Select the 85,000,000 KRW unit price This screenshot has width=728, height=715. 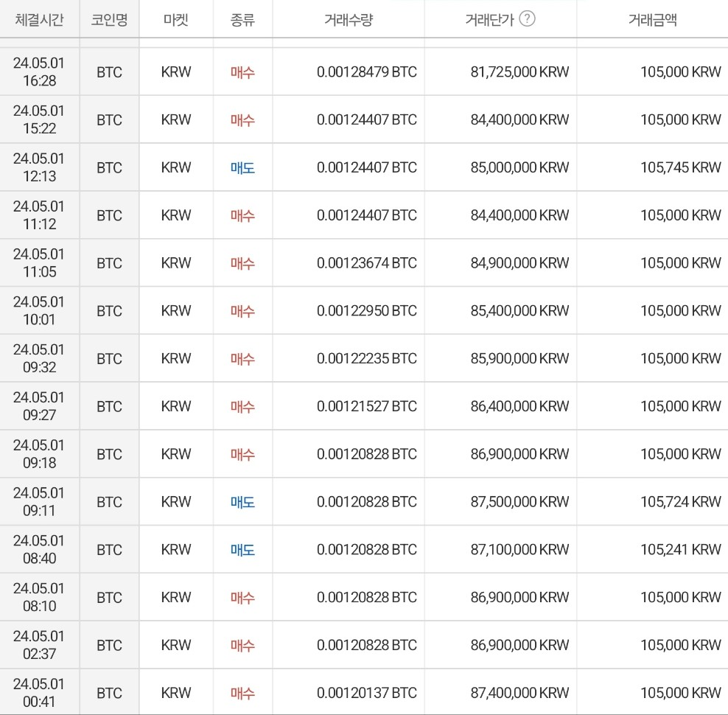[519, 167]
